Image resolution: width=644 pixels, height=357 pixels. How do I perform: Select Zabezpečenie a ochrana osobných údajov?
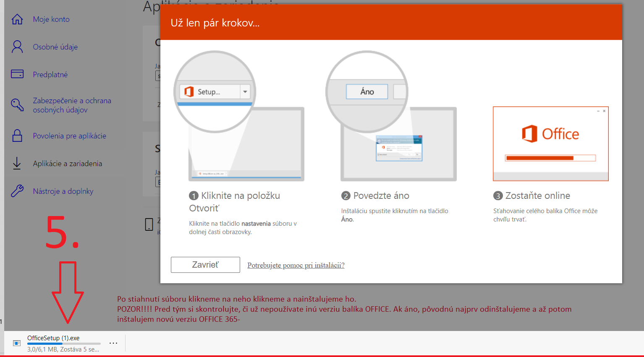72,105
